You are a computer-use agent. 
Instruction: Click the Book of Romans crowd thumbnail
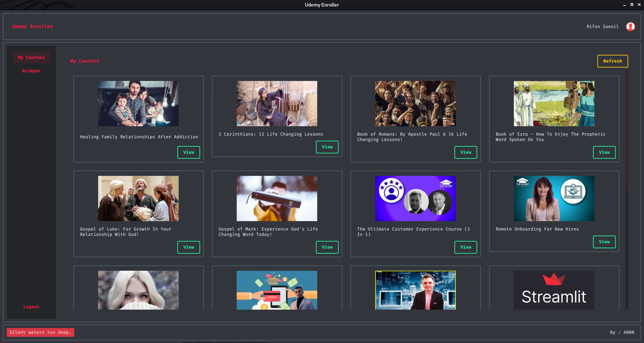click(x=415, y=103)
